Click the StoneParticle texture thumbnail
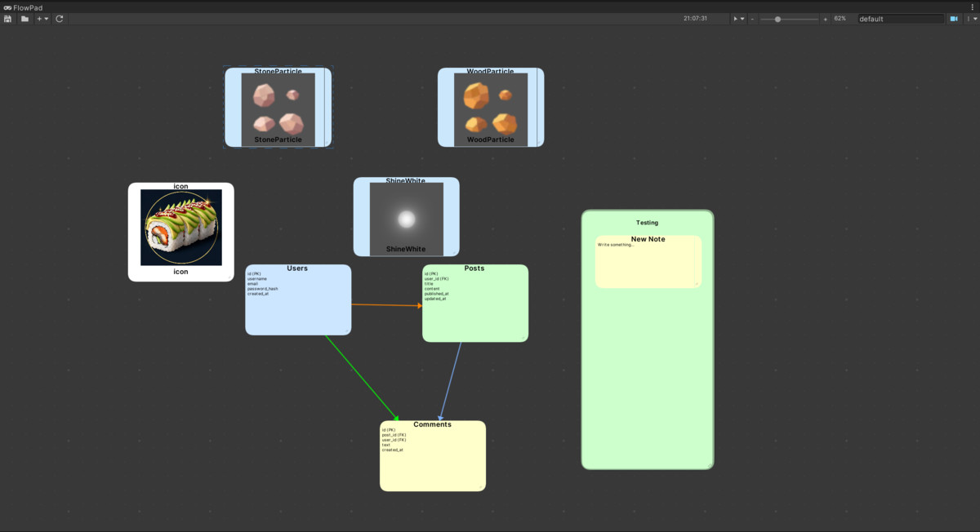Image resolution: width=980 pixels, height=532 pixels. click(278, 107)
